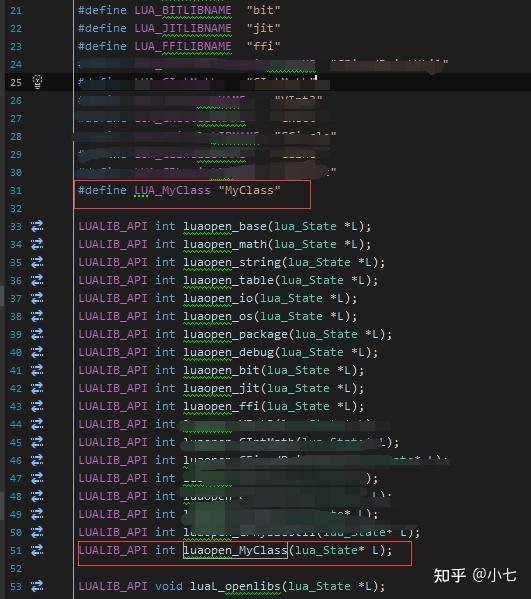Click the swap-arrows glyph on line 44

[37, 424]
